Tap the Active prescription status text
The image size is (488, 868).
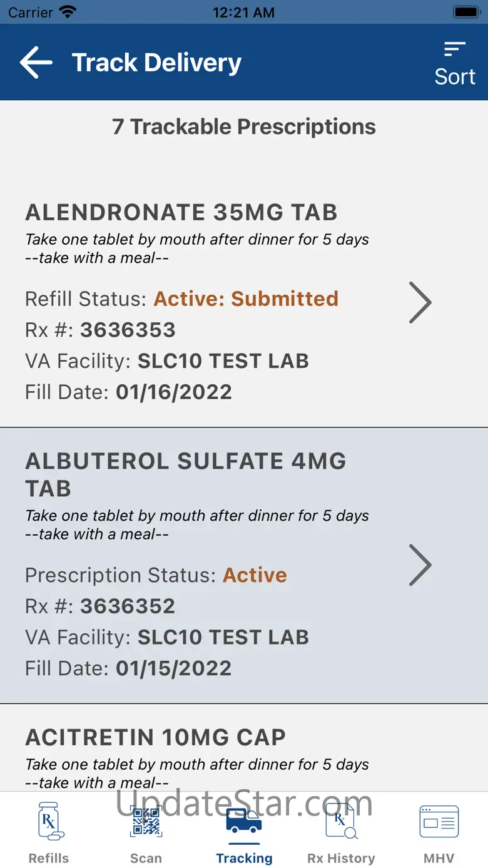click(255, 575)
